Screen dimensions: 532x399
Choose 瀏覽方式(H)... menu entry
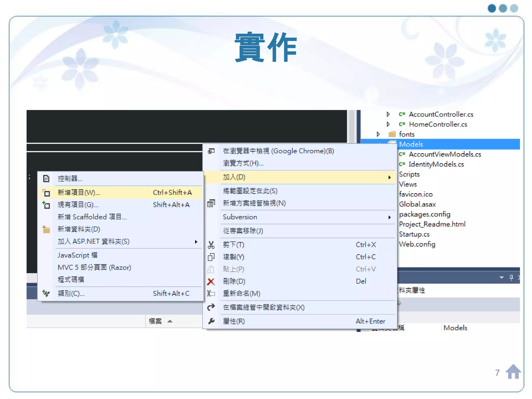(x=300, y=163)
